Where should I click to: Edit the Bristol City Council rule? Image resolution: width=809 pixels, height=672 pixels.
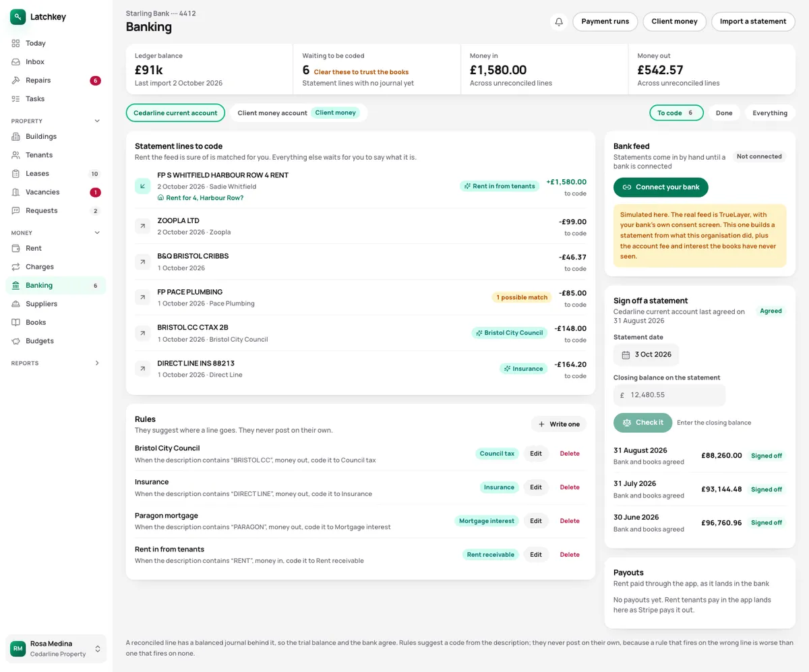pyautogui.click(x=536, y=454)
